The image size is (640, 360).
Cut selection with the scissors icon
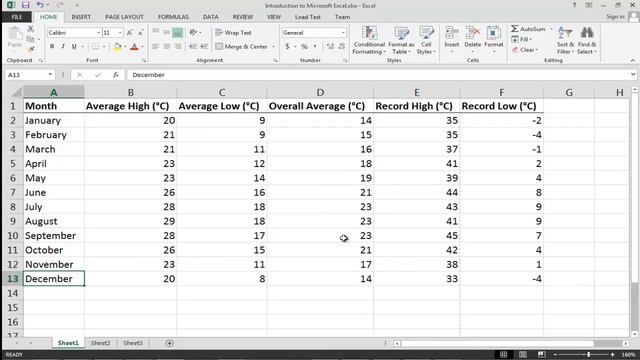click(x=30, y=29)
